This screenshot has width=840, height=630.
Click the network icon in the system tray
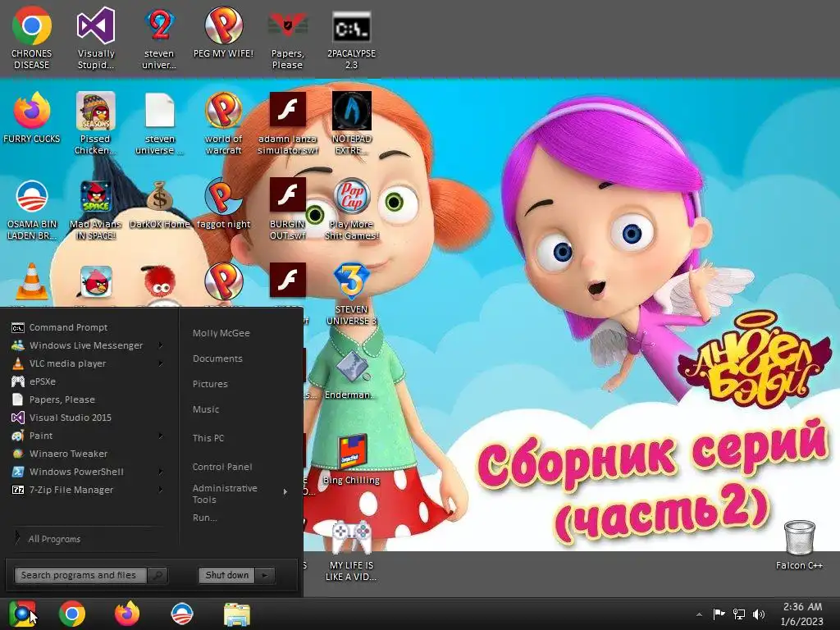(x=739, y=614)
